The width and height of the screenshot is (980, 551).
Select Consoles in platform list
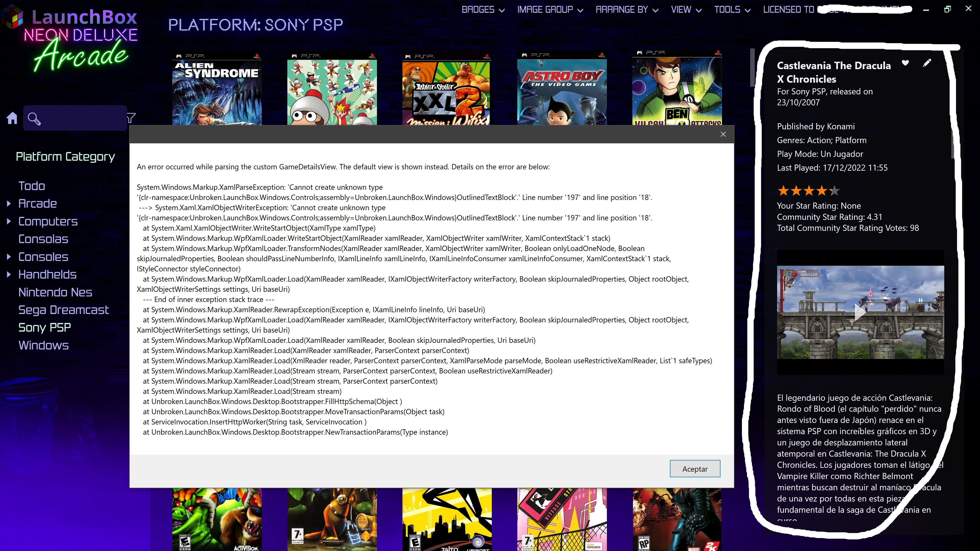(43, 257)
